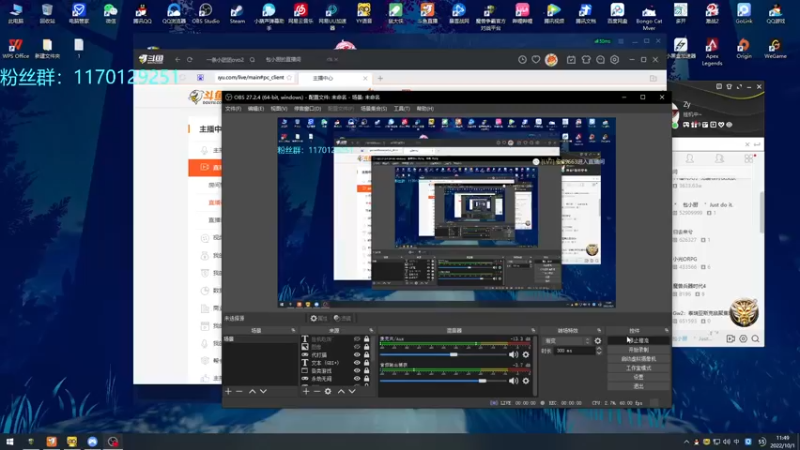Click Douyu client back arrow
This screenshot has height=450, width=800.
(x=178, y=60)
